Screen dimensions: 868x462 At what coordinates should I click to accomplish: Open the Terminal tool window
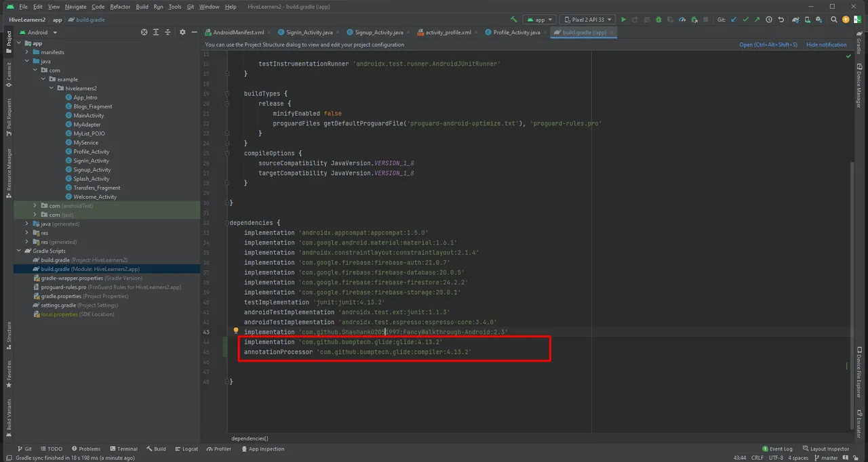coord(123,448)
